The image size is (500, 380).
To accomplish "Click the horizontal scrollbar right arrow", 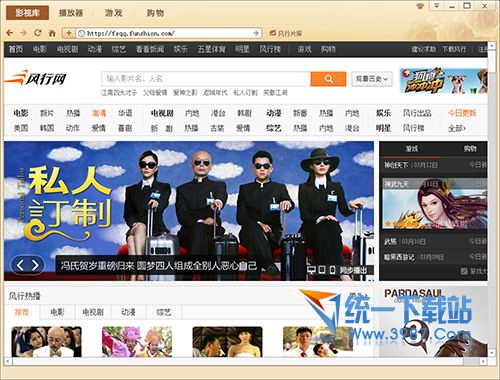I will pyautogui.click(x=484, y=361).
